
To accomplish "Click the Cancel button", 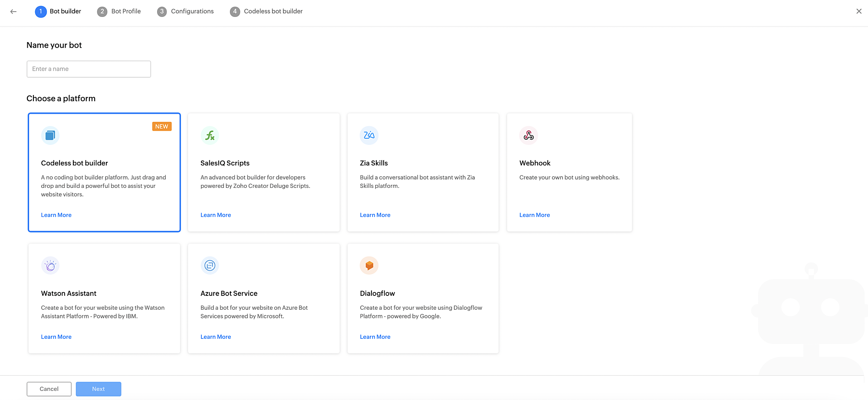I will tap(49, 389).
